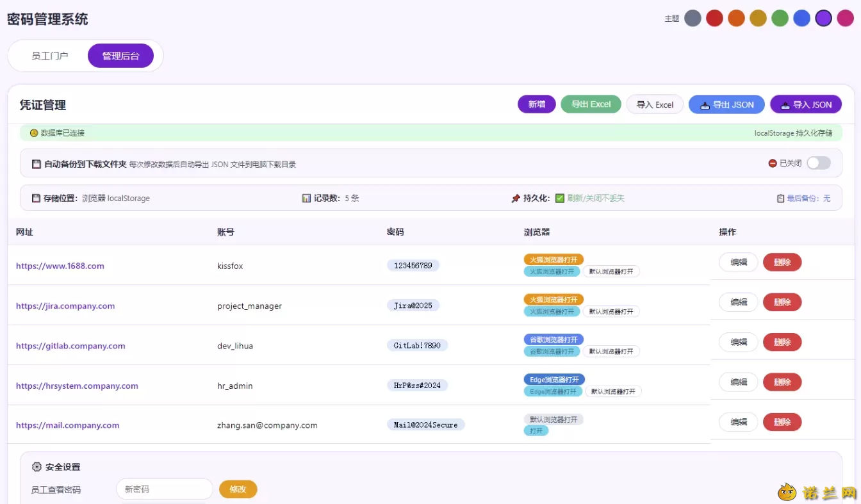Image resolution: width=861 pixels, height=504 pixels.
Task: Click 默认浏览器打开 for the gitlab row
Action: tap(611, 352)
